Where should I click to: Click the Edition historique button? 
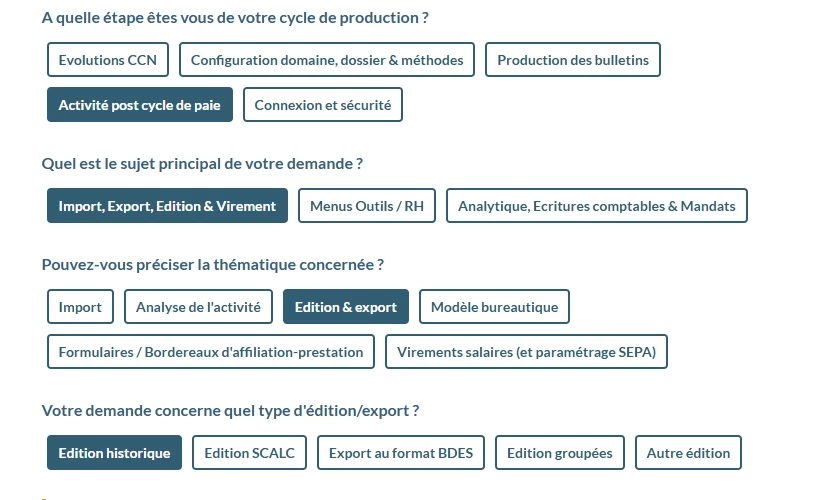coord(114,453)
